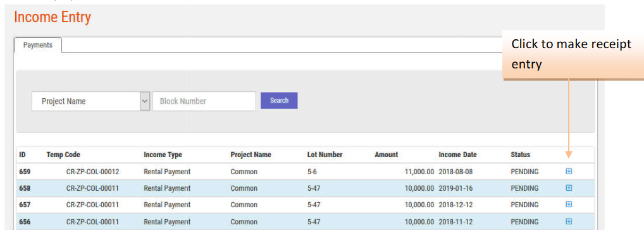Select the Lot Number column header

[325, 155]
